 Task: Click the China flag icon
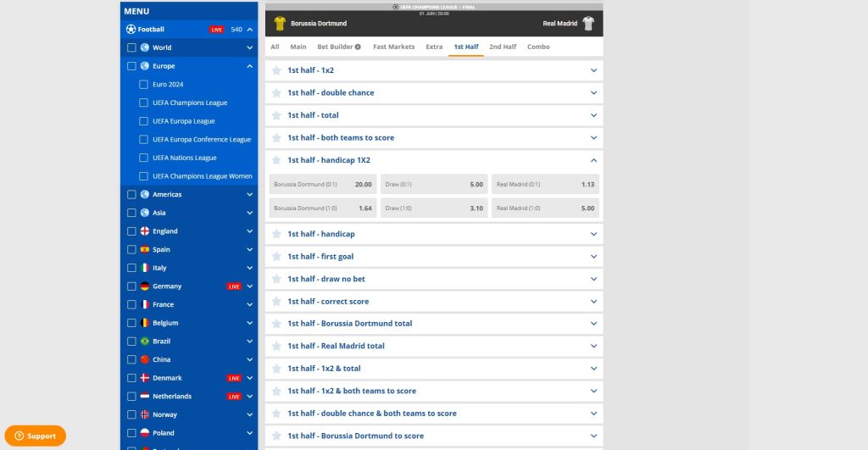144,360
